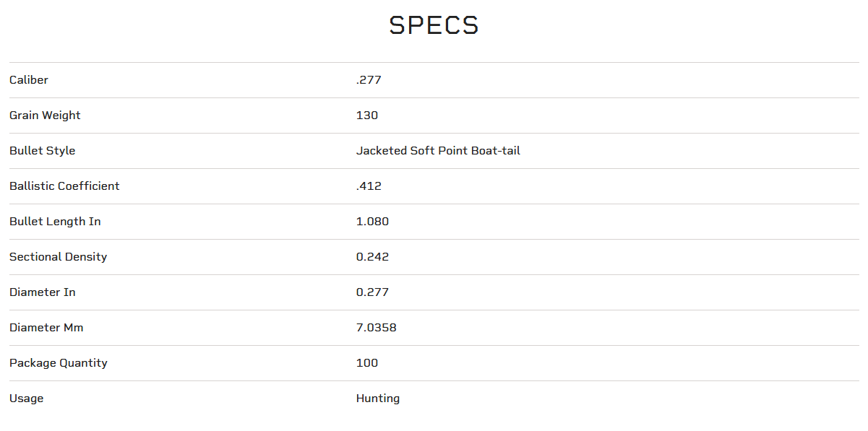Select the Ballistic Coefficient label

[x=64, y=186]
